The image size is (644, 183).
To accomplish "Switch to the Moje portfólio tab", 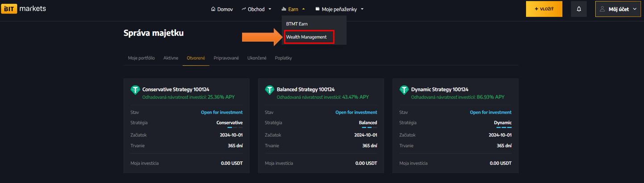I will (141, 58).
